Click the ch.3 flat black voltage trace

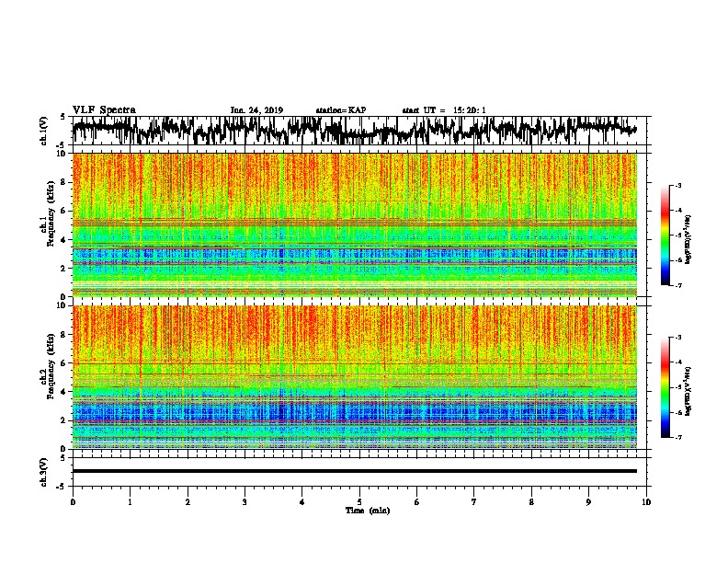355,471
